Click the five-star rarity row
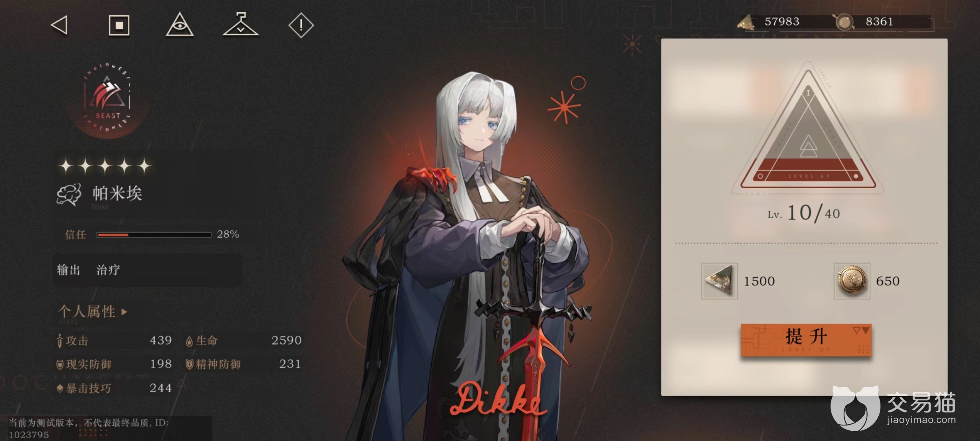 (105, 166)
